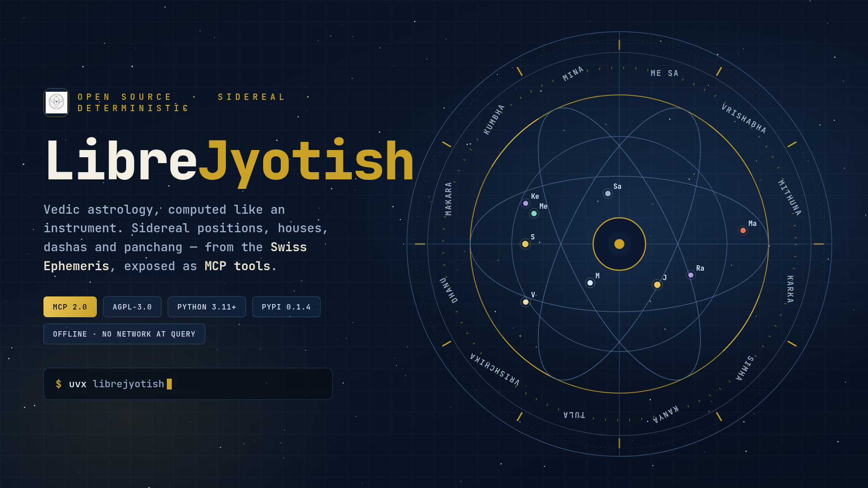Click the AGPL-3.0 license badge

point(132,307)
